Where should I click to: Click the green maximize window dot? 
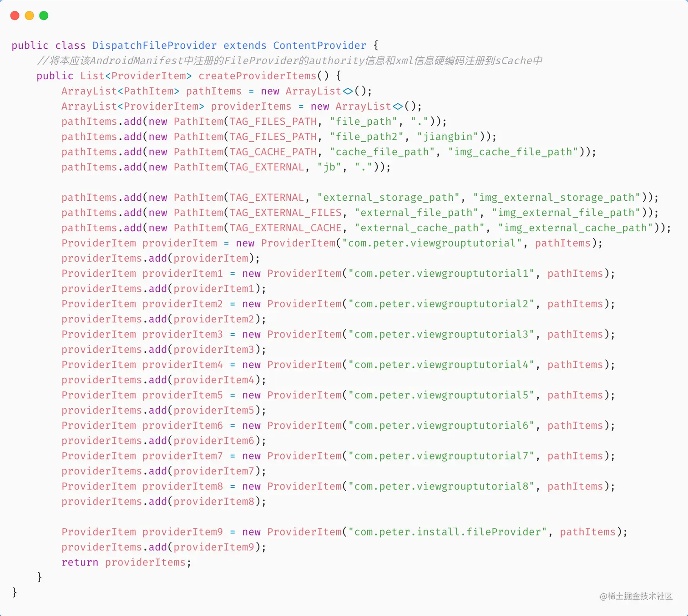tap(44, 15)
